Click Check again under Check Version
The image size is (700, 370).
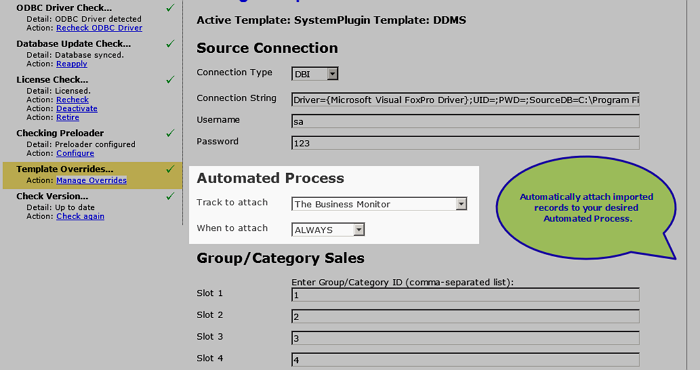[x=80, y=216]
